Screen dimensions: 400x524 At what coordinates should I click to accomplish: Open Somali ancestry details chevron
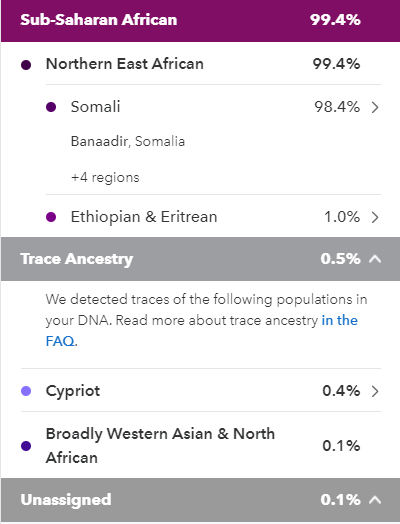375,107
